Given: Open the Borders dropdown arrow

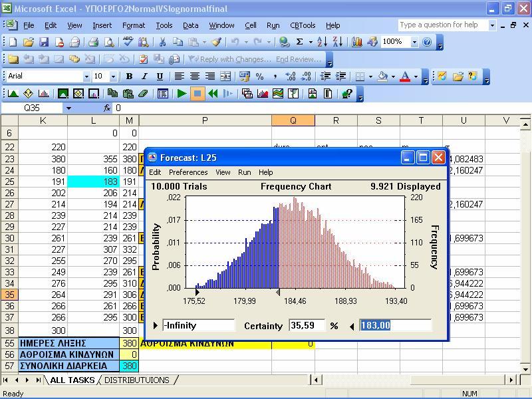Looking at the screenshot, I should pyautogui.click(x=370, y=76).
